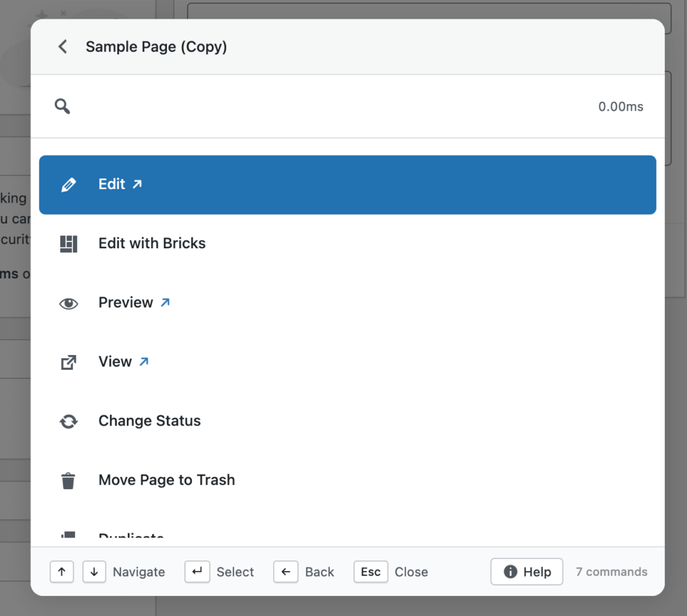Click the Bricks grid icon

[69, 243]
